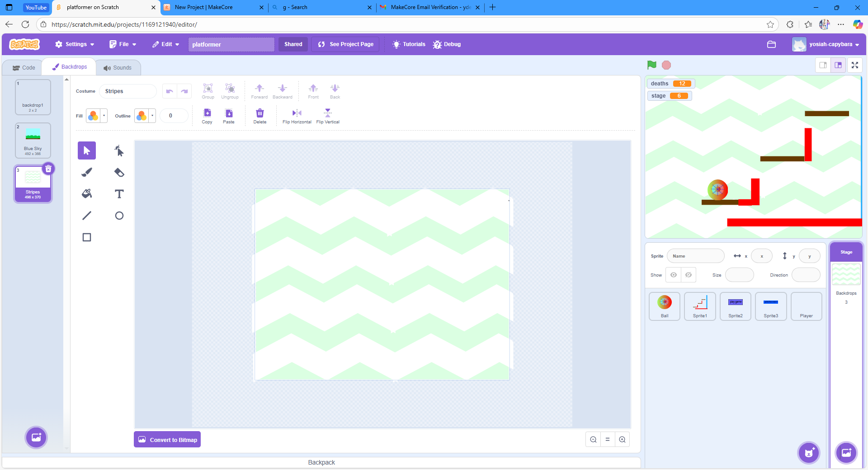Open the File menu

[123, 44]
